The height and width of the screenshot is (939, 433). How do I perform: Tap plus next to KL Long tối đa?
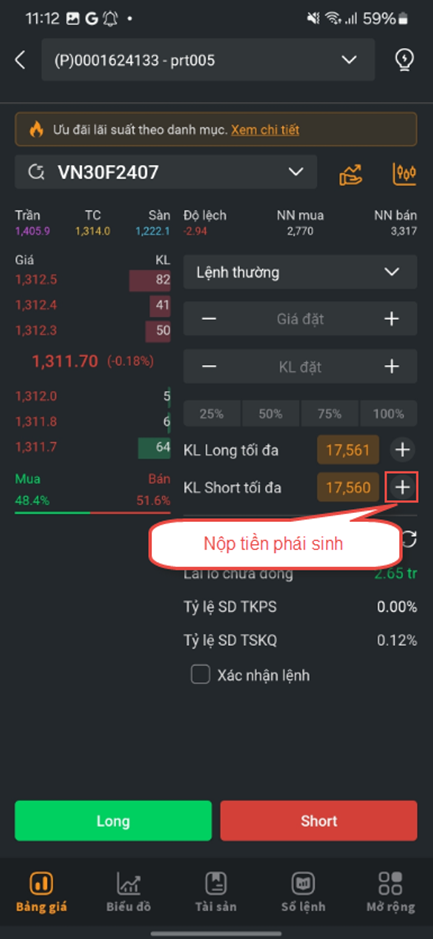point(402,450)
